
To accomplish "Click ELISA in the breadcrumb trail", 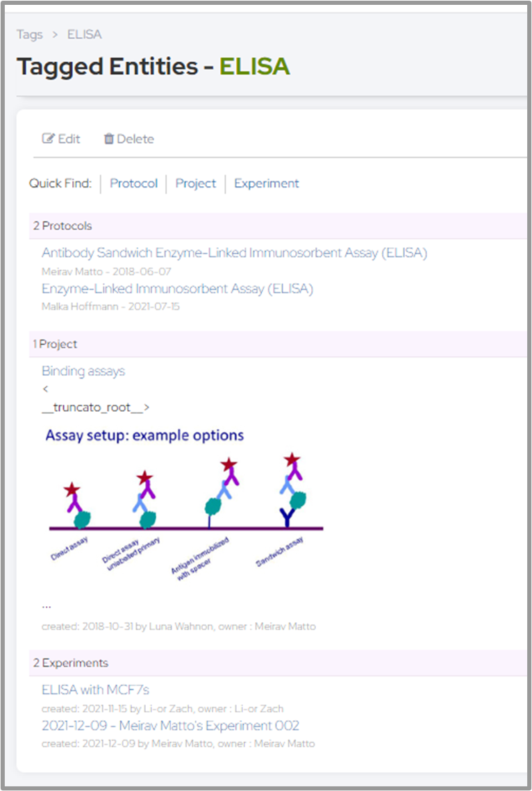I will click(84, 34).
